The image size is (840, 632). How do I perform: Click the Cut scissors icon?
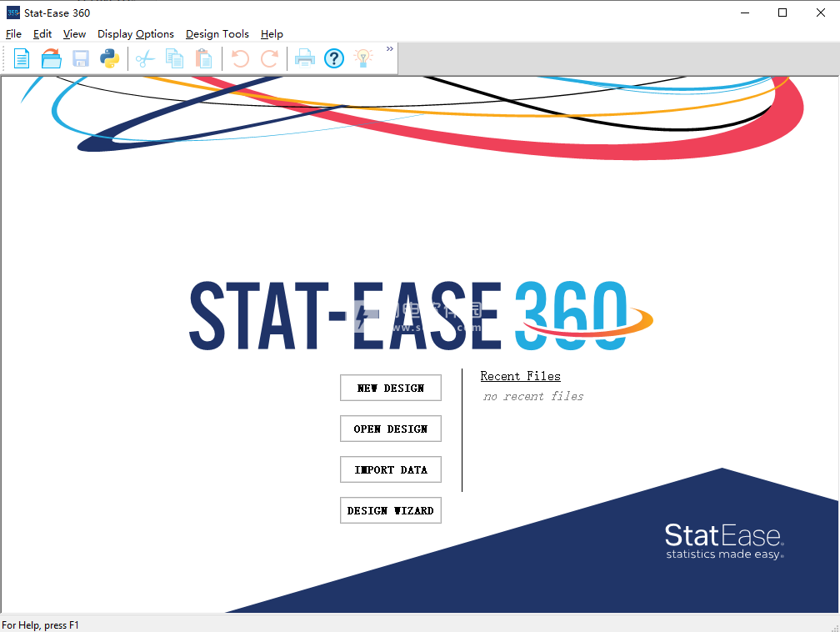(145, 58)
